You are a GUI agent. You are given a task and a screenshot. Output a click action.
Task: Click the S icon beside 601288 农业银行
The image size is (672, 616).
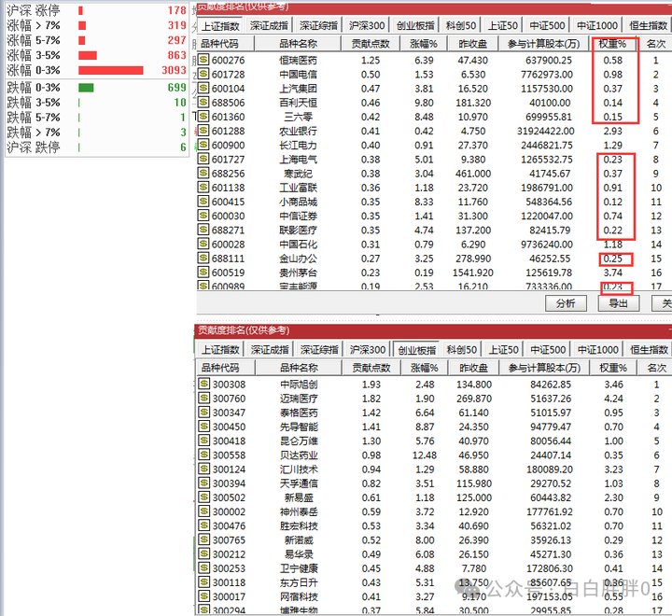(203, 131)
